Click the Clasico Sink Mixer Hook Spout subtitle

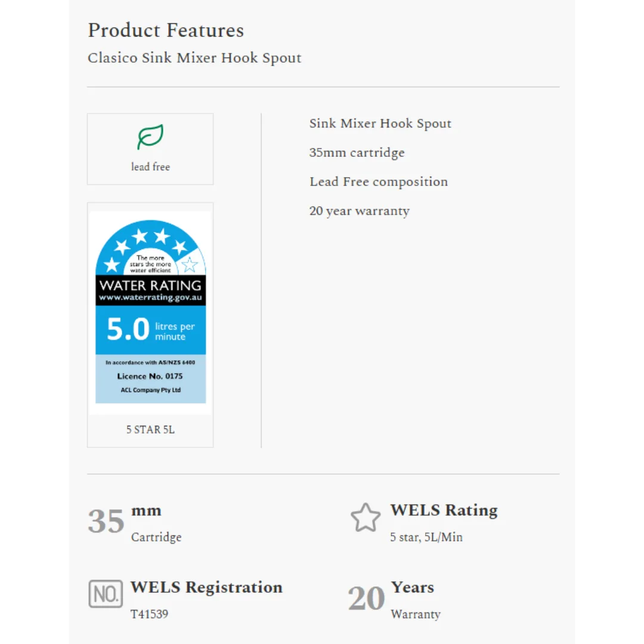[x=194, y=58]
